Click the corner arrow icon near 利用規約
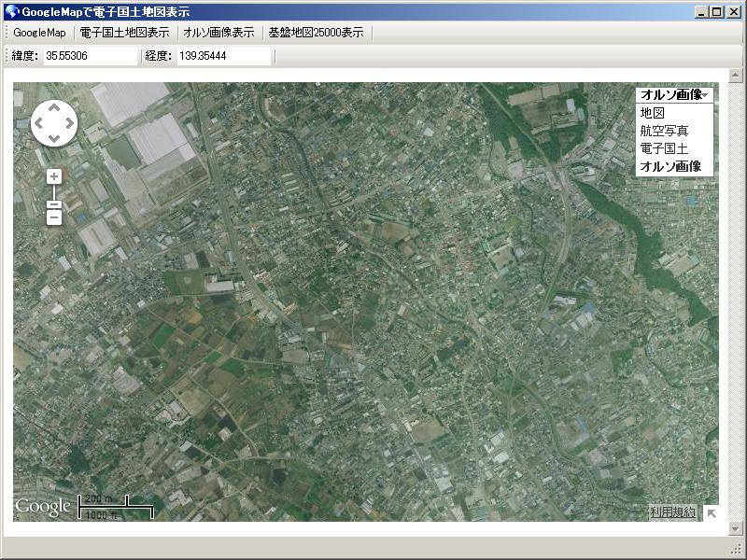This screenshot has height=560, width=747. click(712, 512)
